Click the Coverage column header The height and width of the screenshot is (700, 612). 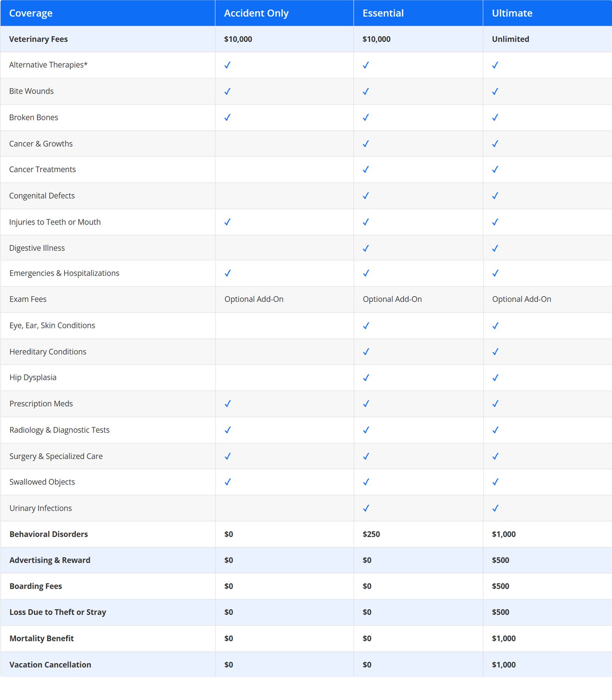[31, 13]
